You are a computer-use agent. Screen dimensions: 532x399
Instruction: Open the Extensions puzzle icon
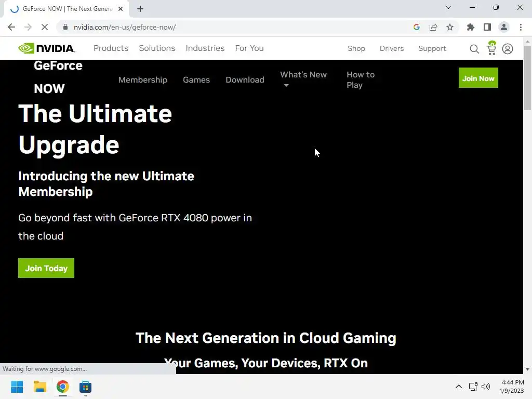(x=471, y=27)
